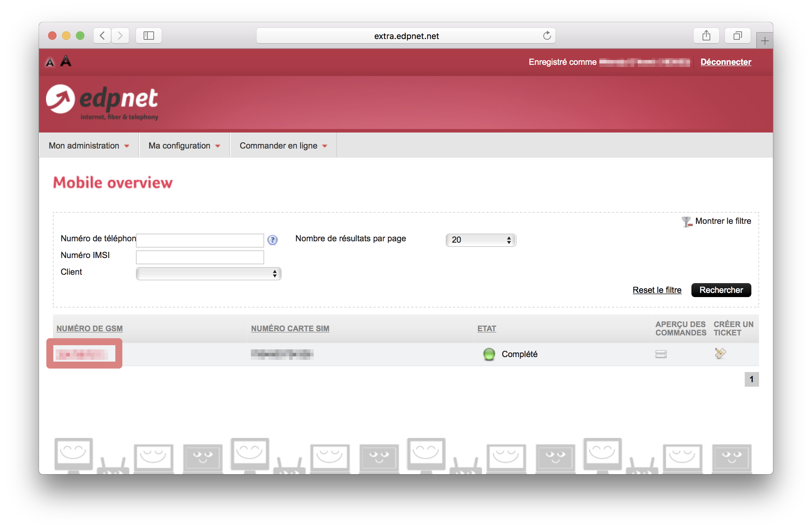Click the NUMÉRO DE GSM column header to sort
This screenshot has width=812, height=530.
coord(91,329)
